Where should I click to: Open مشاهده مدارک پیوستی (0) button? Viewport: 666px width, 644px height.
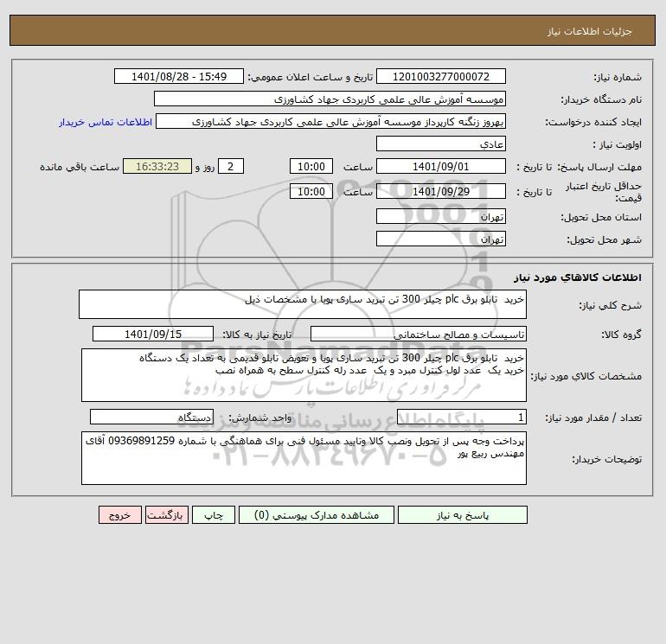(x=317, y=515)
